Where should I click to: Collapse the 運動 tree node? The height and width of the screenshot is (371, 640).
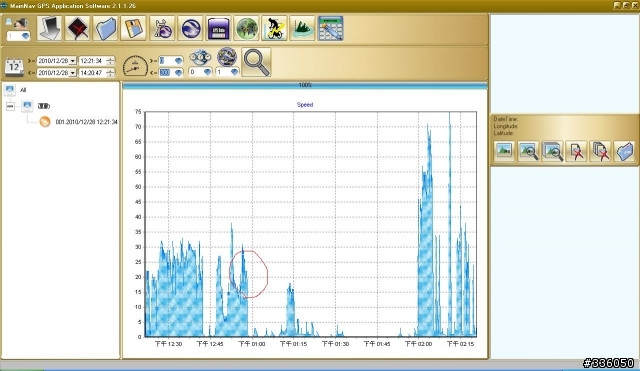pyautogui.click(x=10, y=106)
